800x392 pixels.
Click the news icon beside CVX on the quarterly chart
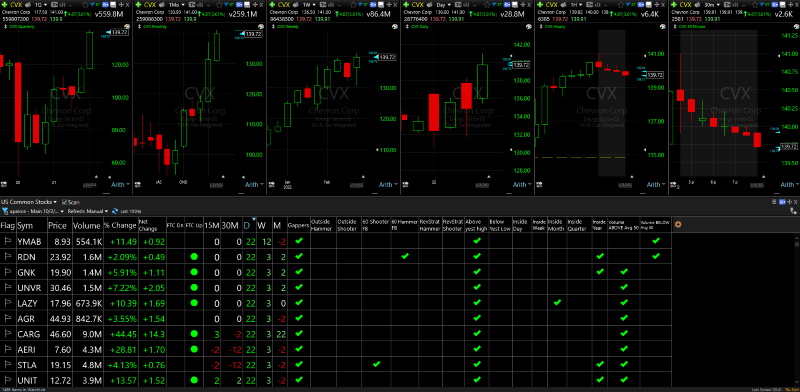click(28, 5)
